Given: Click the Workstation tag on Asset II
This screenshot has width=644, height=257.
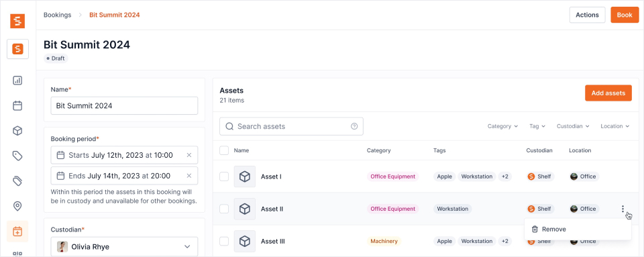Looking at the screenshot, I should tap(453, 209).
